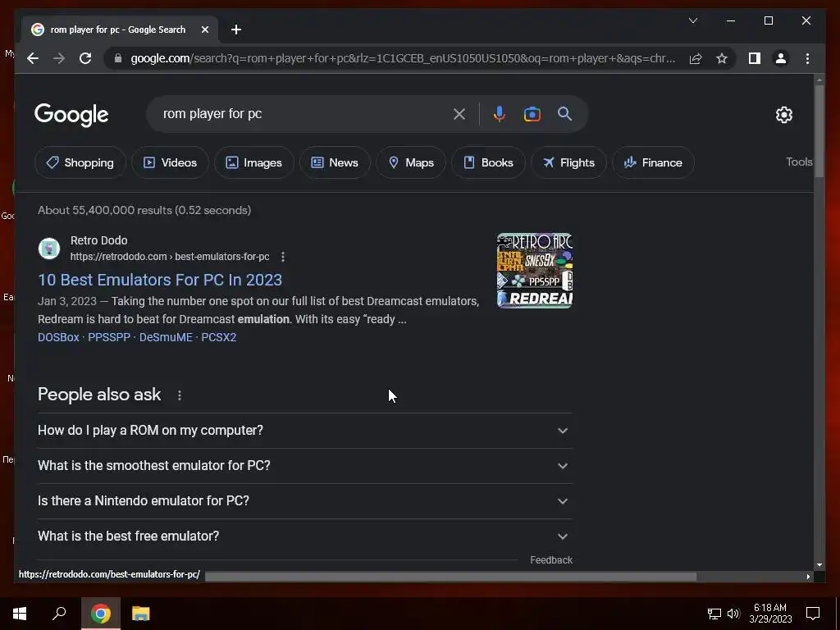840x630 pixels.
Task: Expand 'Is there a Nintendo emulator for PC?'
Action: (304, 501)
